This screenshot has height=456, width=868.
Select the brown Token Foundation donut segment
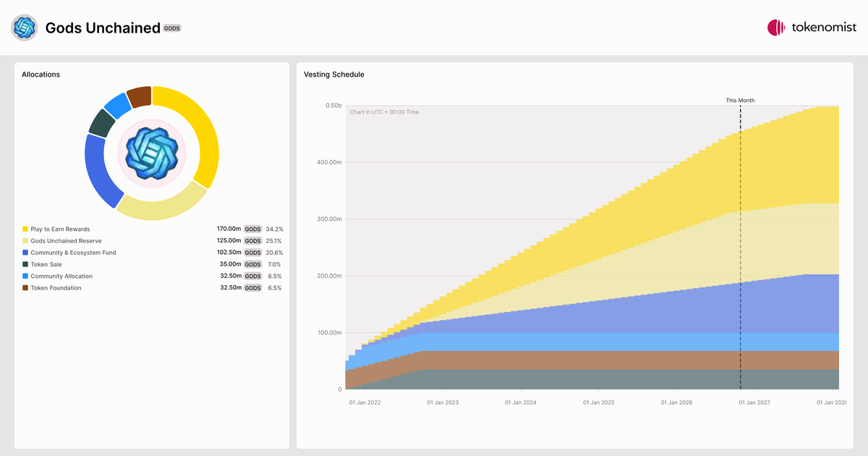[139, 96]
